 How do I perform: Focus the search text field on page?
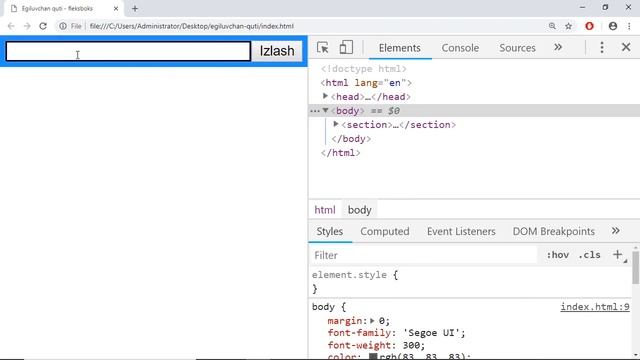(x=128, y=51)
